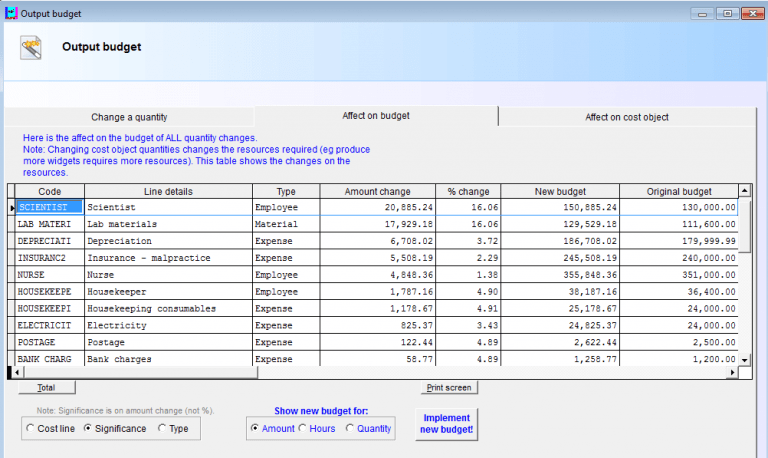768x458 pixels.
Task: Minimize the Output budget window
Action: 702,14
